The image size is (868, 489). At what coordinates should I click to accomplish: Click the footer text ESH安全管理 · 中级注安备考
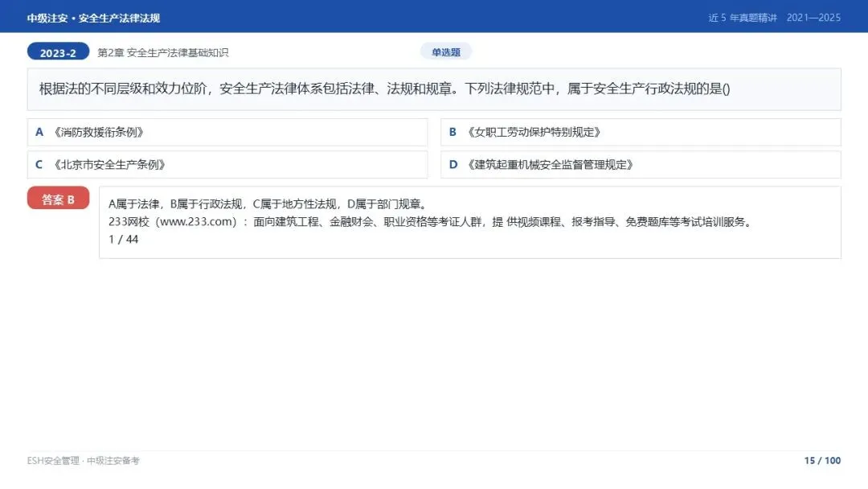[83, 461]
